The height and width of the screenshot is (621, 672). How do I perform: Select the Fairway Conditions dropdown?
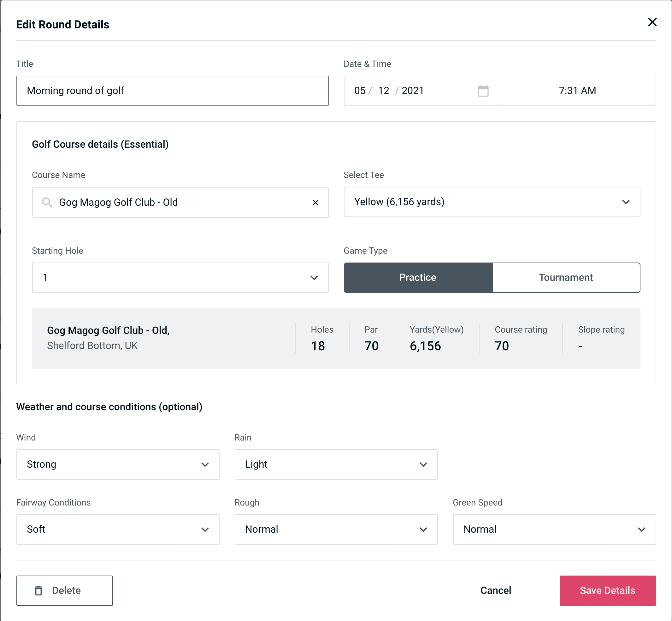[117, 529]
